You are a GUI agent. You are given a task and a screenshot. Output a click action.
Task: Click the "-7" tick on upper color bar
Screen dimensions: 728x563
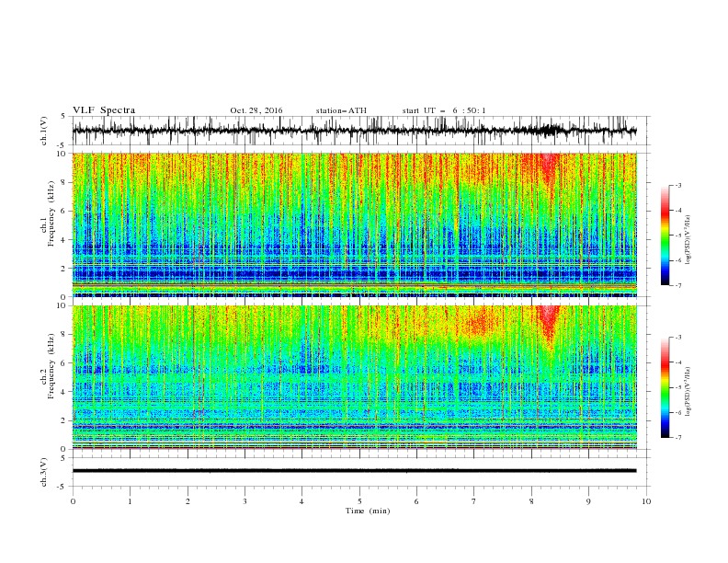point(677,285)
